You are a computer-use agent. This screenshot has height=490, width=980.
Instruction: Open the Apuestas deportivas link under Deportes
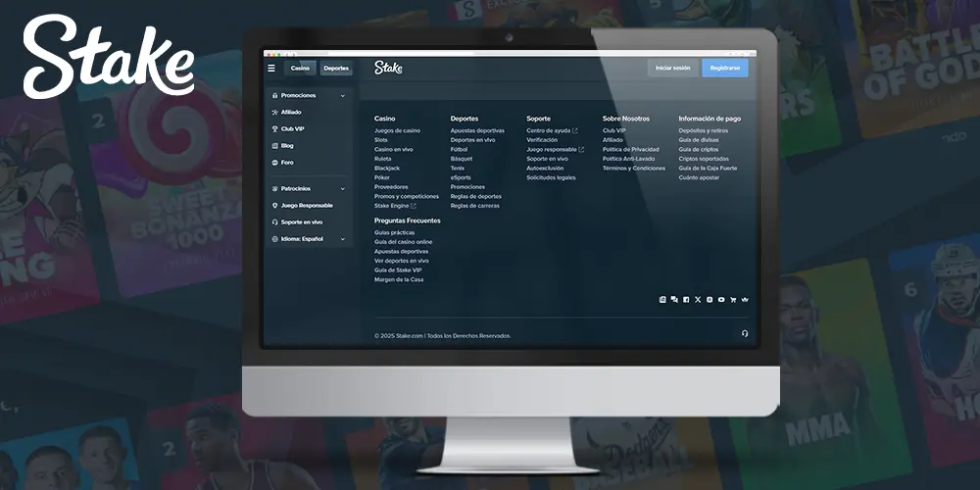(477, 130)
